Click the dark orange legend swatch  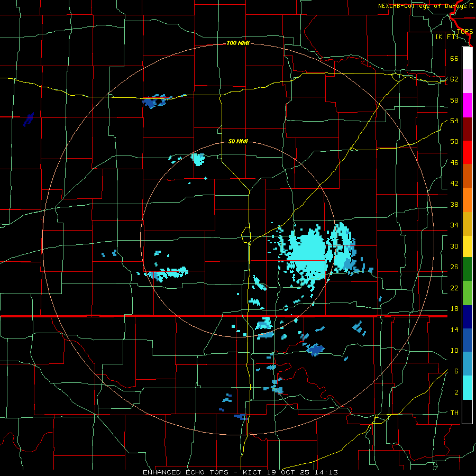[467, 176]
